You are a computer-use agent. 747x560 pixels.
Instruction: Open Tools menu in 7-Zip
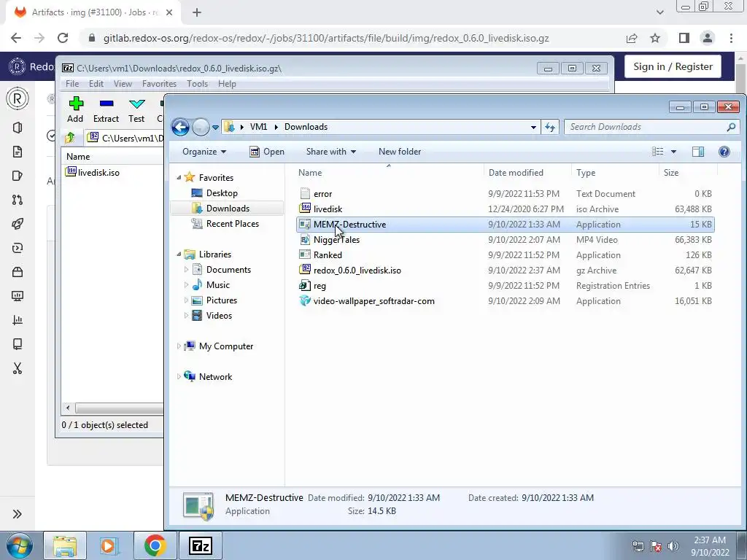pos(197,84)
